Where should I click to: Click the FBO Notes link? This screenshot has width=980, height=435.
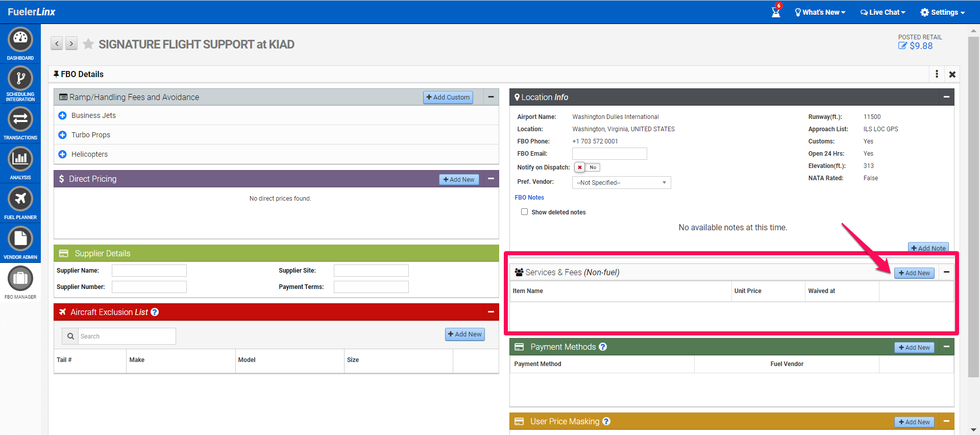point(529,198)
